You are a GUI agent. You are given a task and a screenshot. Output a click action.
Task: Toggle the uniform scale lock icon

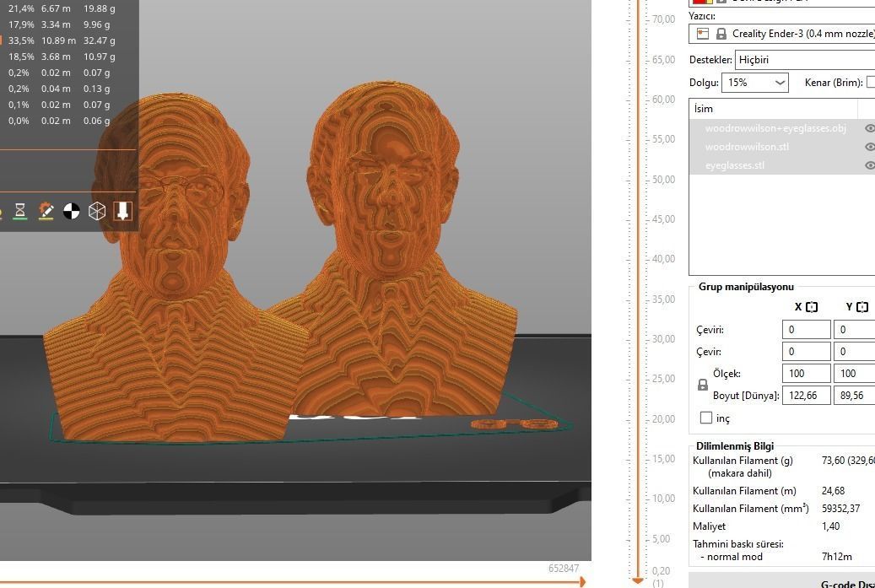click(x=703, y=385)
